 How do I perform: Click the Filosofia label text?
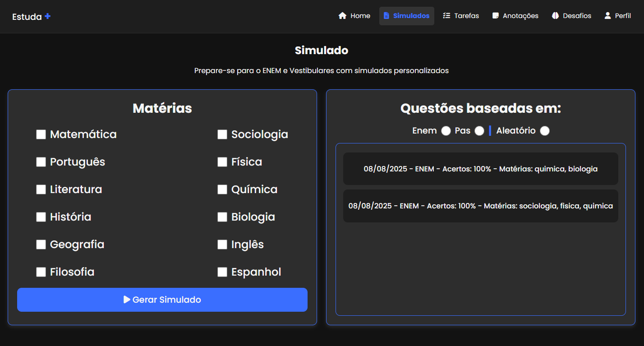pyautogui.click(x=72, y=272)
